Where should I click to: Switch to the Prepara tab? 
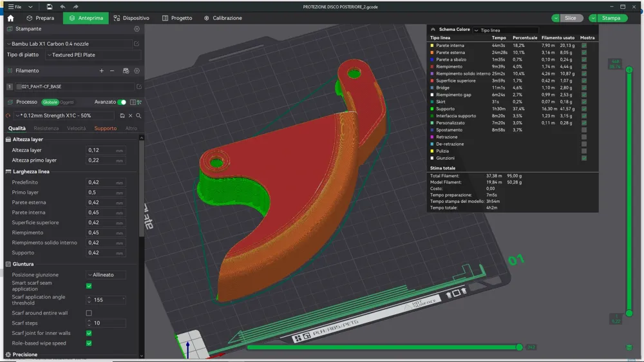tap(40, 18)
